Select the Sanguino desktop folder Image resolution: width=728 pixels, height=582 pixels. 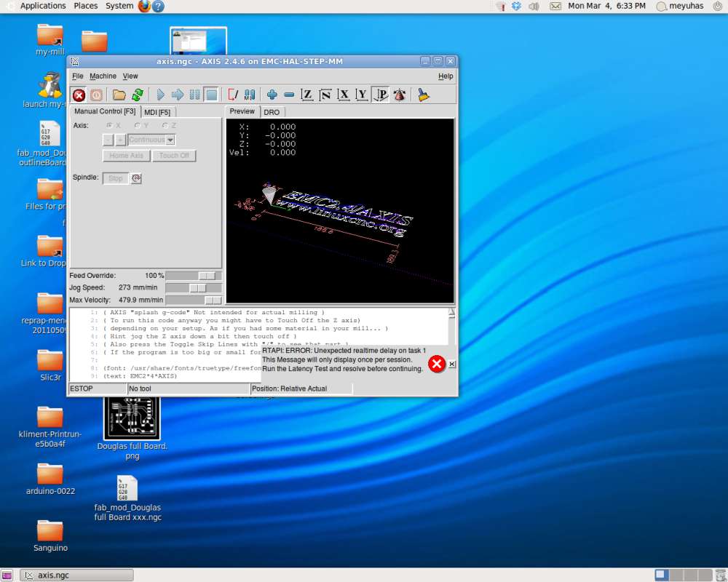[50, 535]
